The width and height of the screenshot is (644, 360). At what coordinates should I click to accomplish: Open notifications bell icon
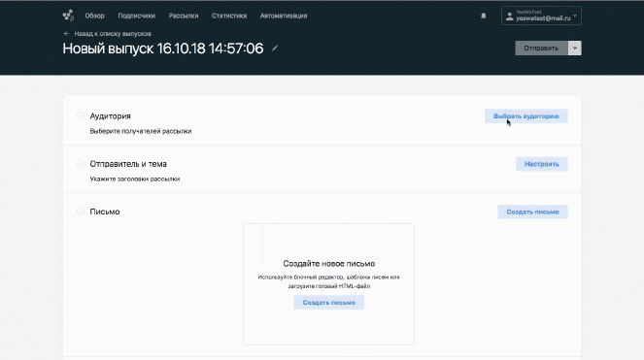(x=484, y=16)
